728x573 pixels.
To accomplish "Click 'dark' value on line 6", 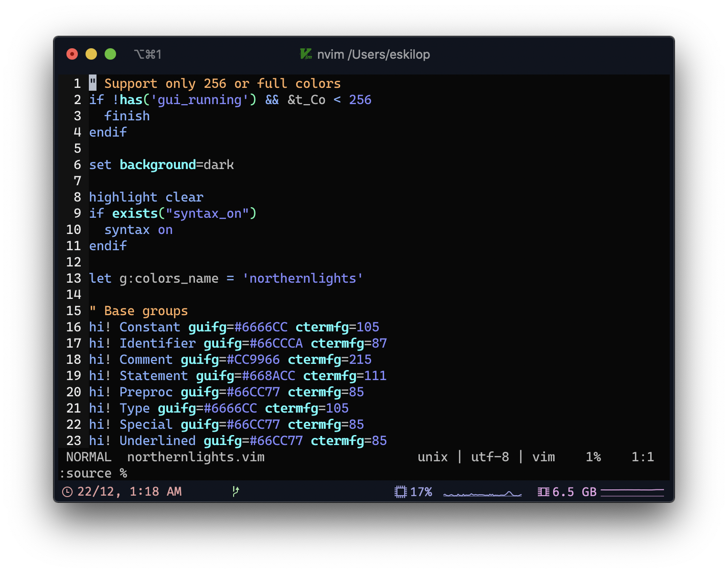I will 219,165.
